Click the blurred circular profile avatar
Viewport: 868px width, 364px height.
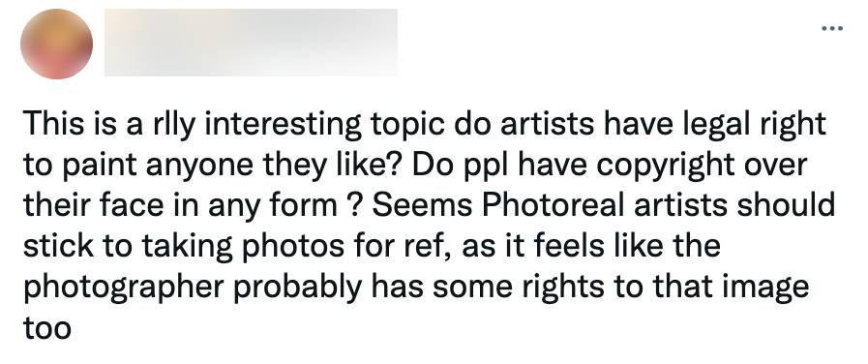56,44
